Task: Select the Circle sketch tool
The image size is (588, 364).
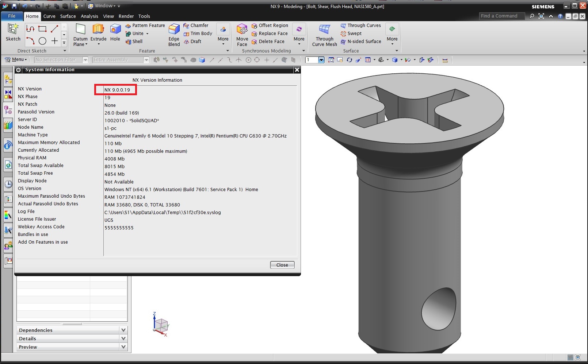Action: tap(42, 41)
